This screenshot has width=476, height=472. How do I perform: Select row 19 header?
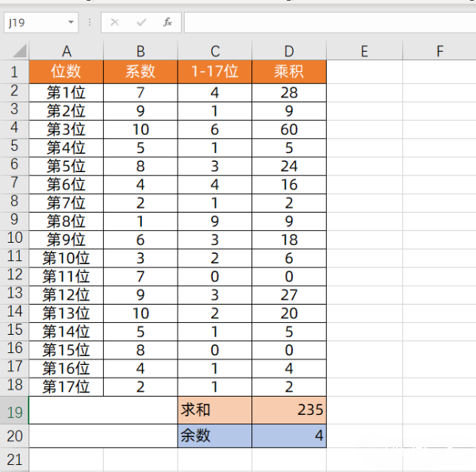(14, 411)
